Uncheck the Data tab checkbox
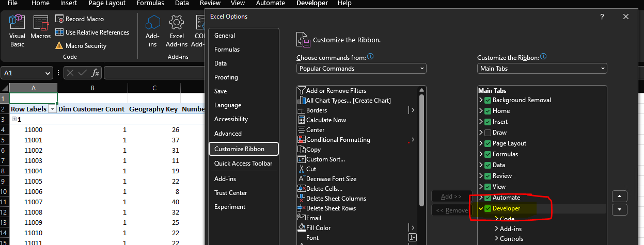The image size is (644, 245). (488, 165)
